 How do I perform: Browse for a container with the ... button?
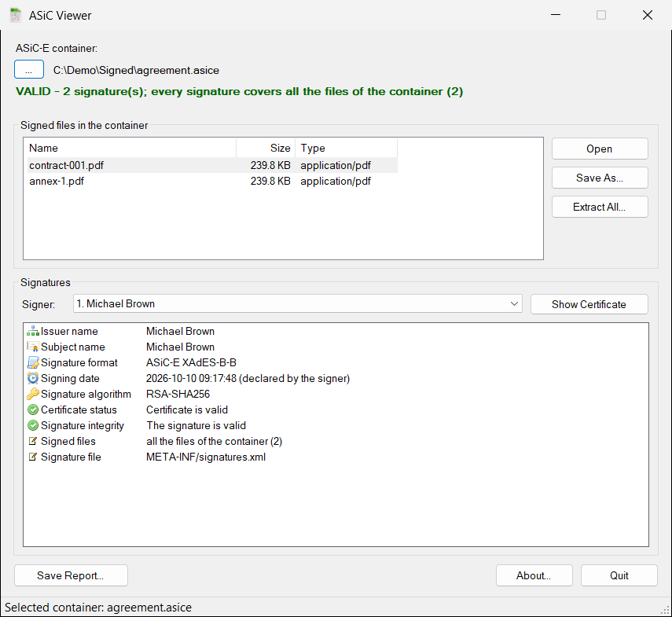29,69
